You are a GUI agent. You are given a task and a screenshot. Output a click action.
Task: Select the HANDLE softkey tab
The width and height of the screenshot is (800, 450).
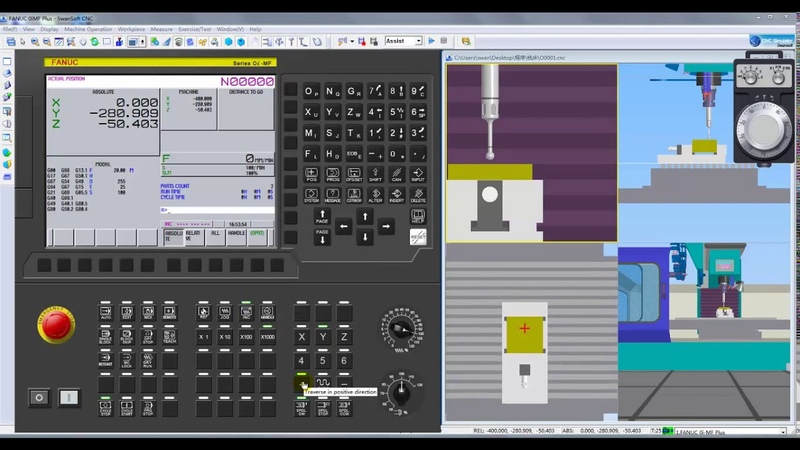click(236, 236)
